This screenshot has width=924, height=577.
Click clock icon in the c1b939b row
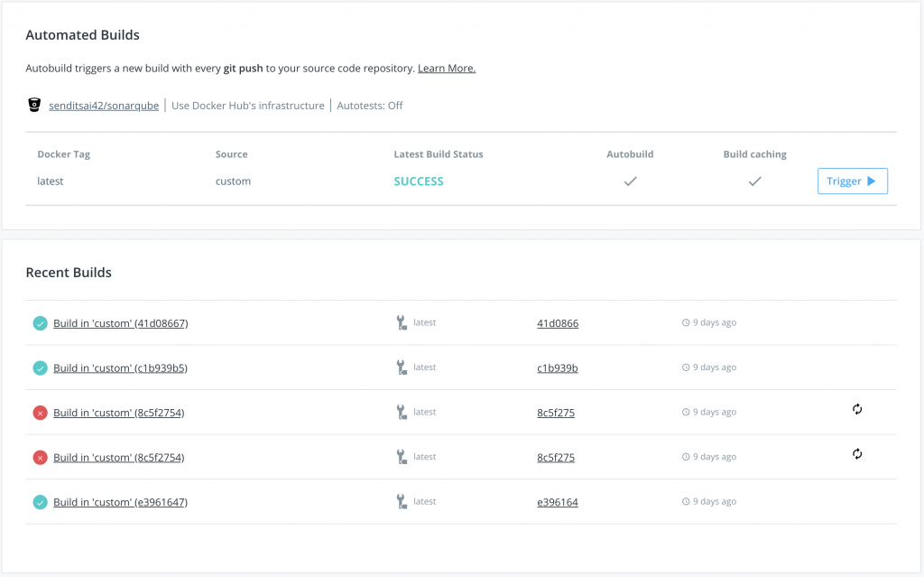686,368
